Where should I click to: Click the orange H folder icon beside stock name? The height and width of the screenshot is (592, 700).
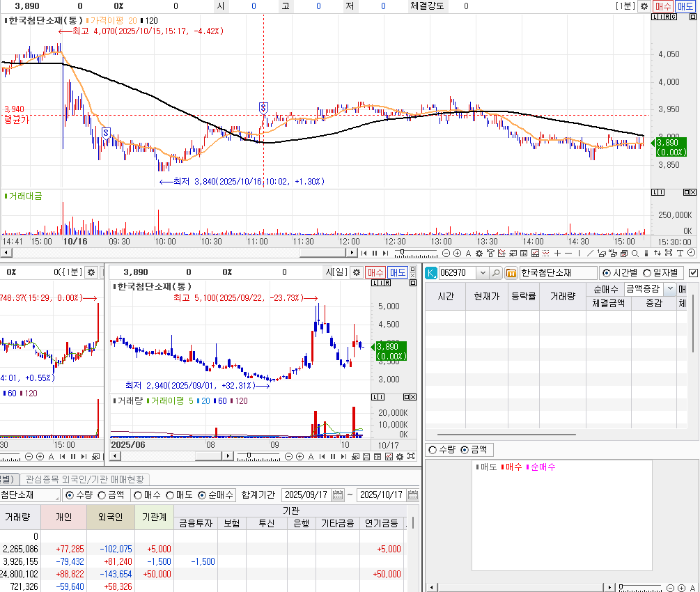[x=511, y=273]
